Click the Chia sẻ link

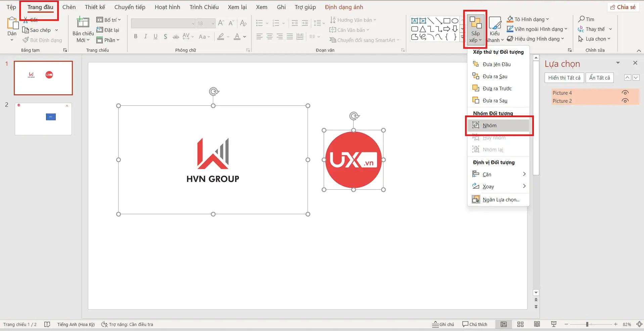point(623,7)
